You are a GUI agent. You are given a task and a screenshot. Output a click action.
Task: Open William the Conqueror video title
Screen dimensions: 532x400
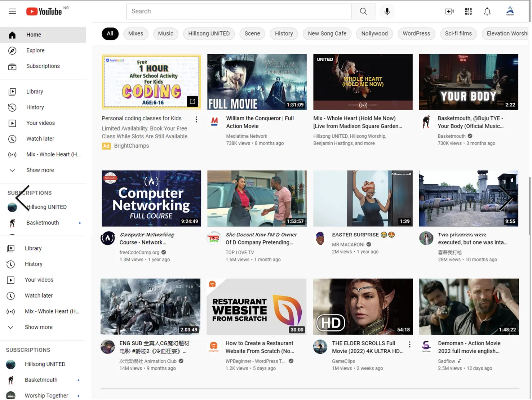pos(261,123)
